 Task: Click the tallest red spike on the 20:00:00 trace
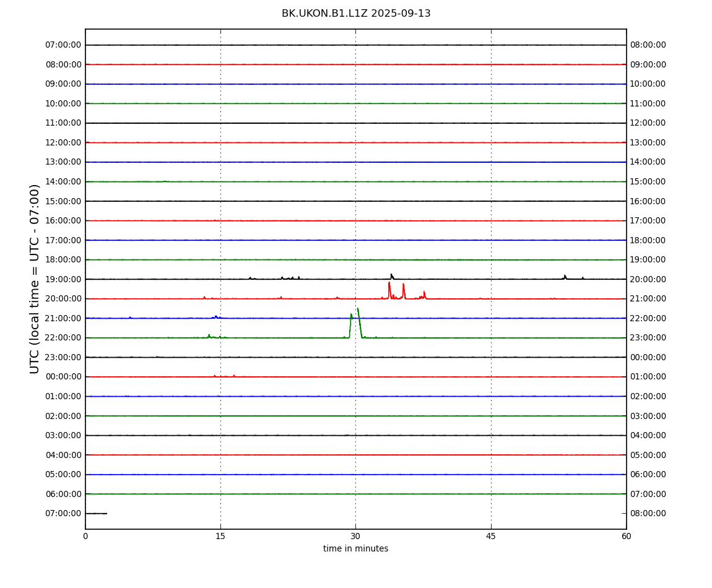[x=389, y=290]
